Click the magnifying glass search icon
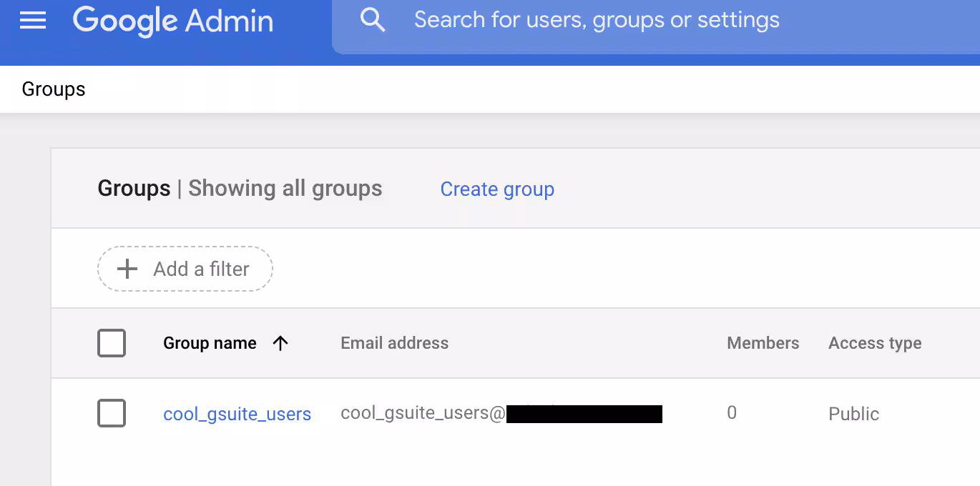Screen dimensions: 980x486 373,20
